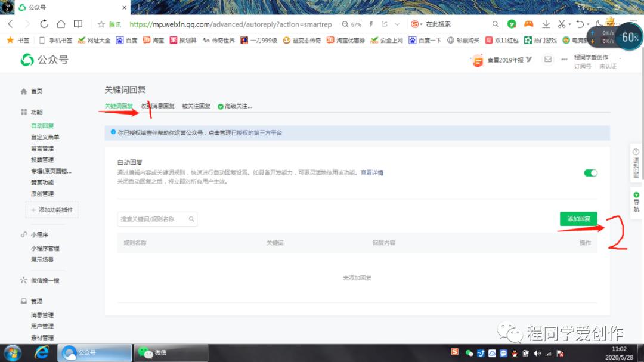Click the 查看2019年报 red envelope icon

(476, 60)
